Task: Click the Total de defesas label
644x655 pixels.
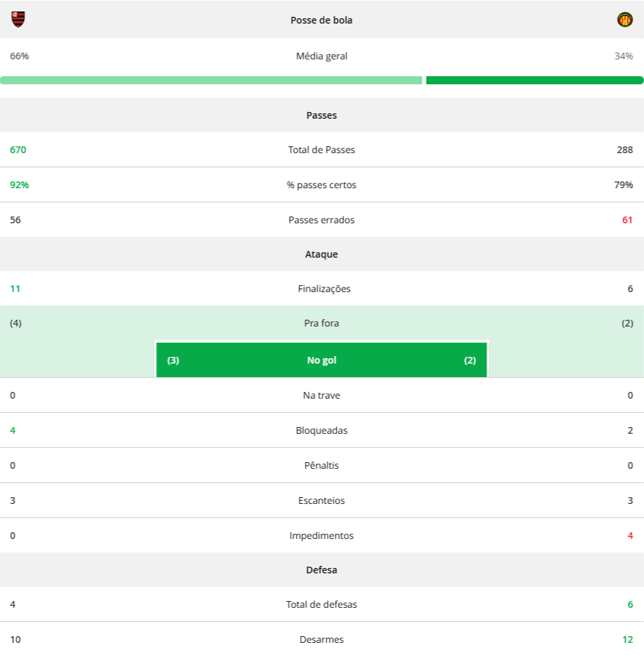Action: [x=322, y=604]
